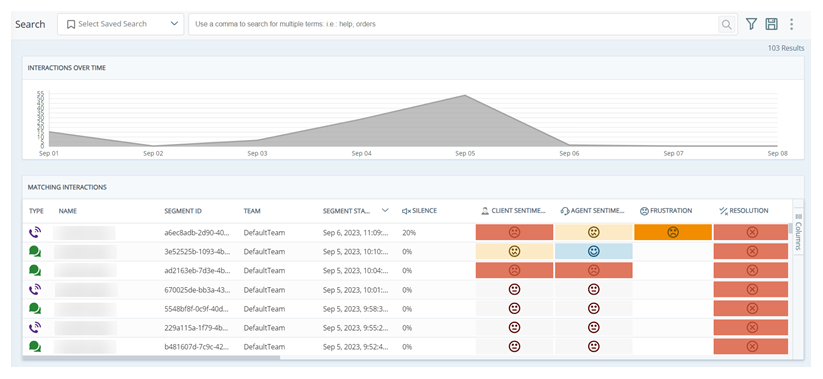Open the Columns side panel
Screen dimensions: 823x379
[798, 228]
